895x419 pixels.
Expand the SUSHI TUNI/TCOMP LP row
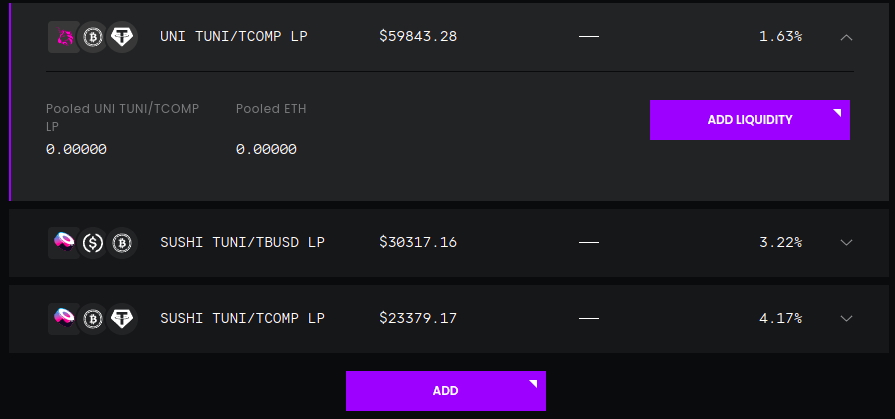(x=846, y=318)
